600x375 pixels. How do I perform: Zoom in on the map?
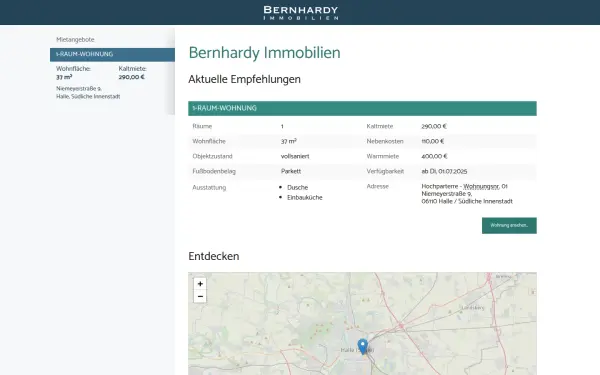(x=200, y=284)
